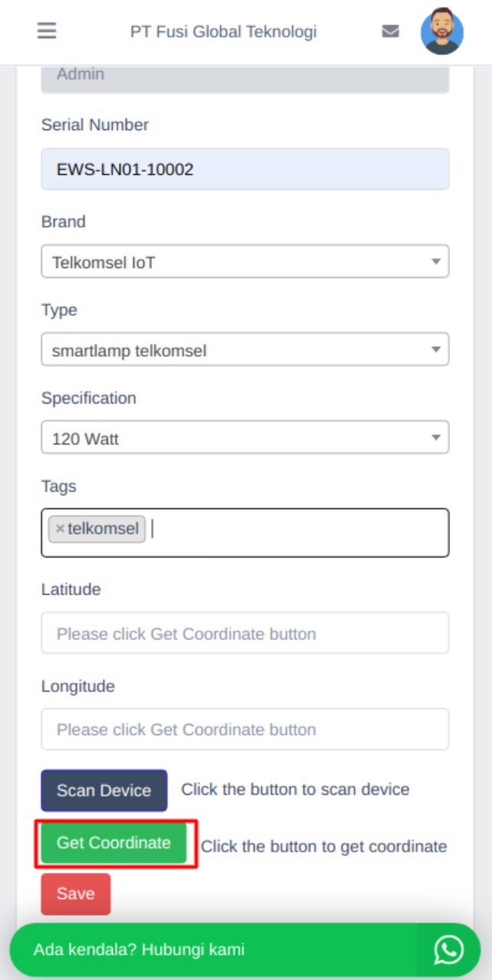Open the Type dropdown showing smartlamp telkomsel
This screenshot has height=980, width=492.
point(244,350)
